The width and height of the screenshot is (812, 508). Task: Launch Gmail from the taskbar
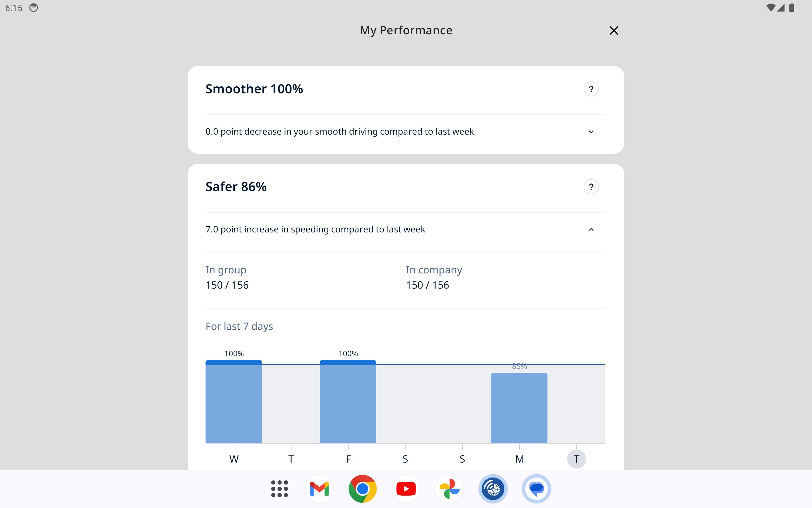(319, 489)
